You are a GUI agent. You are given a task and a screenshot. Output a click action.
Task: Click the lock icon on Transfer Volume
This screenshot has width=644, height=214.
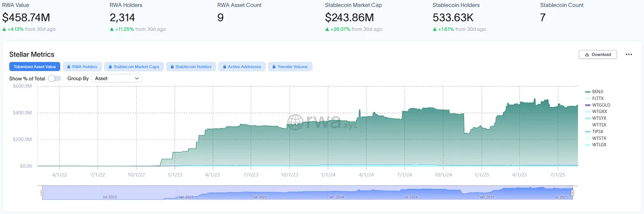[274, 67]
